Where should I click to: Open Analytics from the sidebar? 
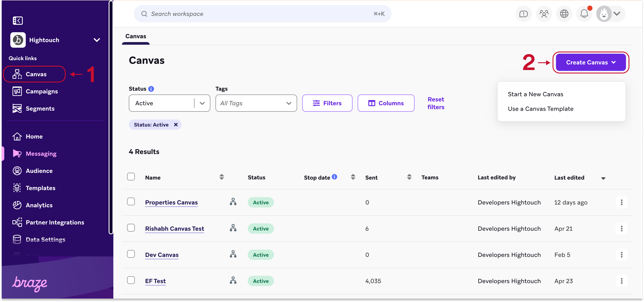pos(39,205)
